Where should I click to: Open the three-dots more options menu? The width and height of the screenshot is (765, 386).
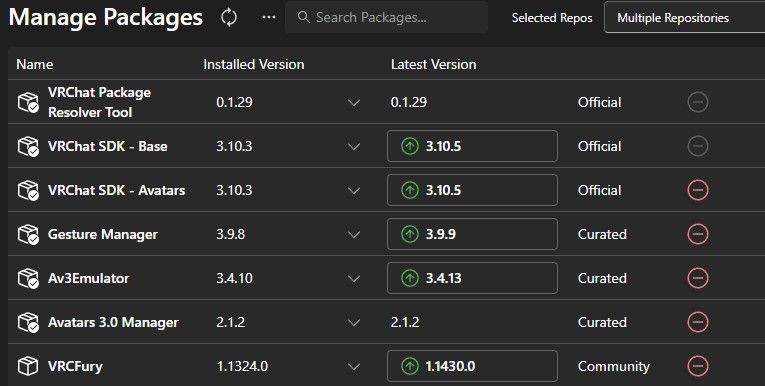point(269,18)
